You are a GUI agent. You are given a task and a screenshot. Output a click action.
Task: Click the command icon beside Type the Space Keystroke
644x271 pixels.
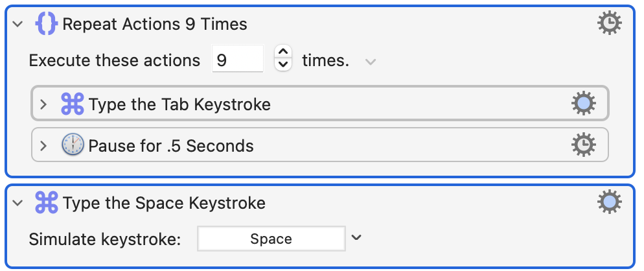[47, 202]
